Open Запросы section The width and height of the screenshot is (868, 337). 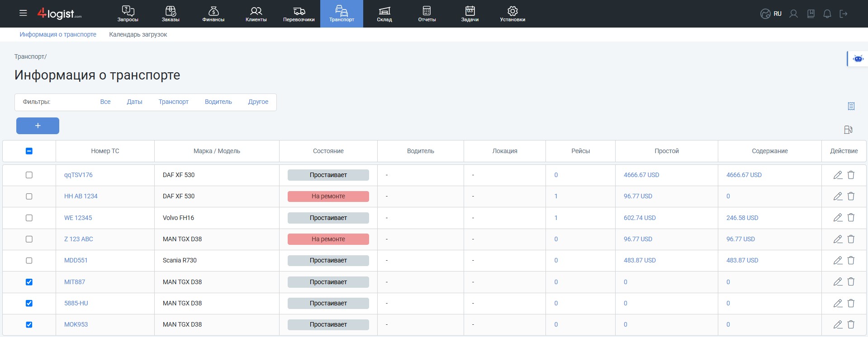(128, 14)
